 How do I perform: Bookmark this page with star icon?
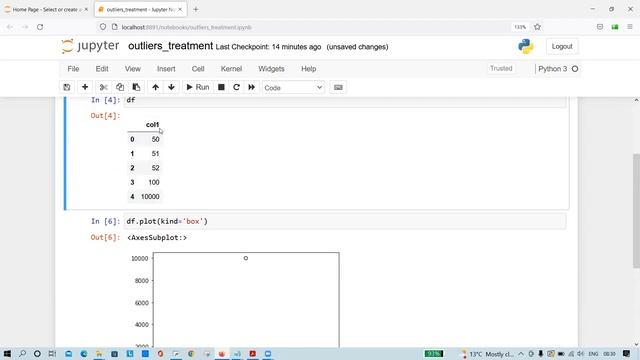pyautogui.click(x=538, y=27)
